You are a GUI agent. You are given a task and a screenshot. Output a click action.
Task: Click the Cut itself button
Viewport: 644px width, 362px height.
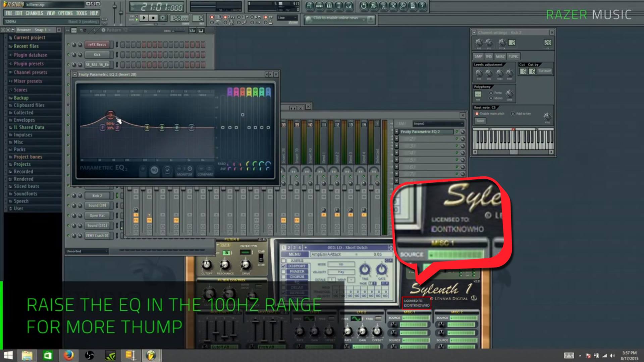coord(544,71)
